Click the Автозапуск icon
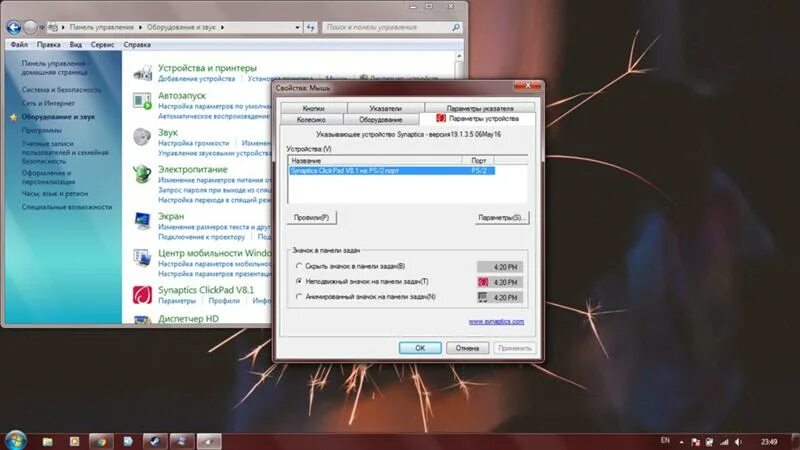Screen dimensions: 800x450 [142, 101]
